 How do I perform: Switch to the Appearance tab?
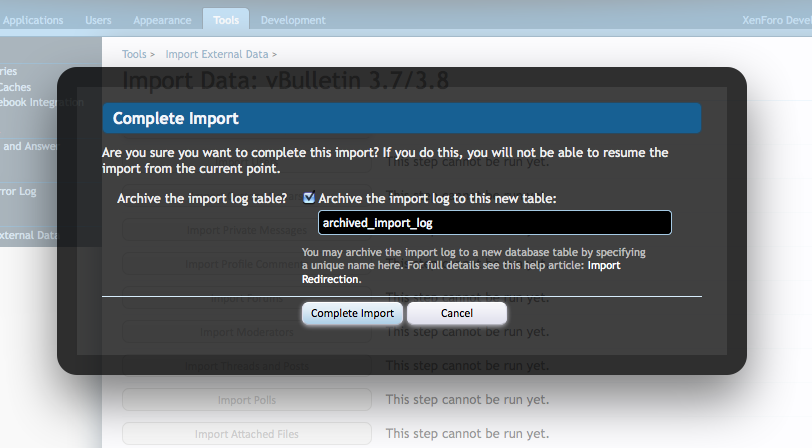(x=162, y=20)
